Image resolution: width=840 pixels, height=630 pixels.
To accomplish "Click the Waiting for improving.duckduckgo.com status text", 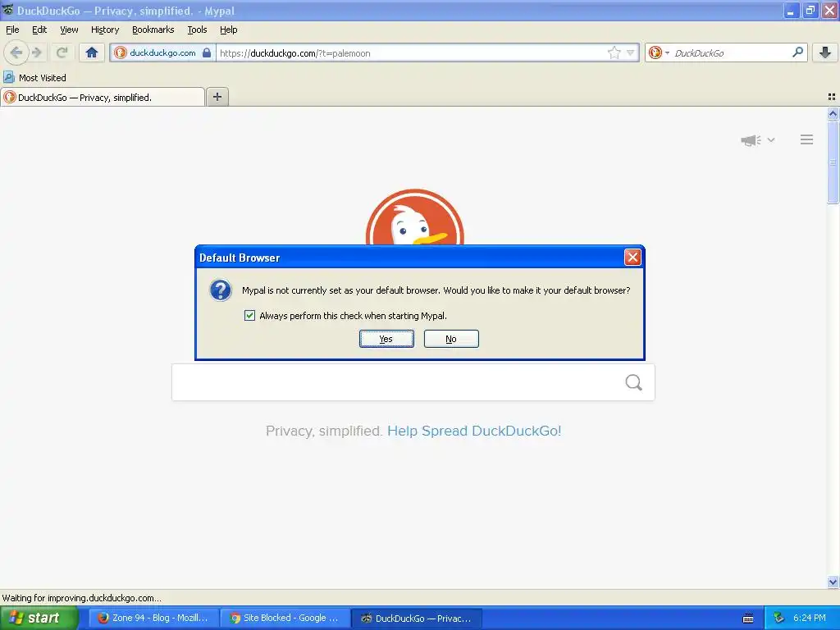I will point(81,598).
